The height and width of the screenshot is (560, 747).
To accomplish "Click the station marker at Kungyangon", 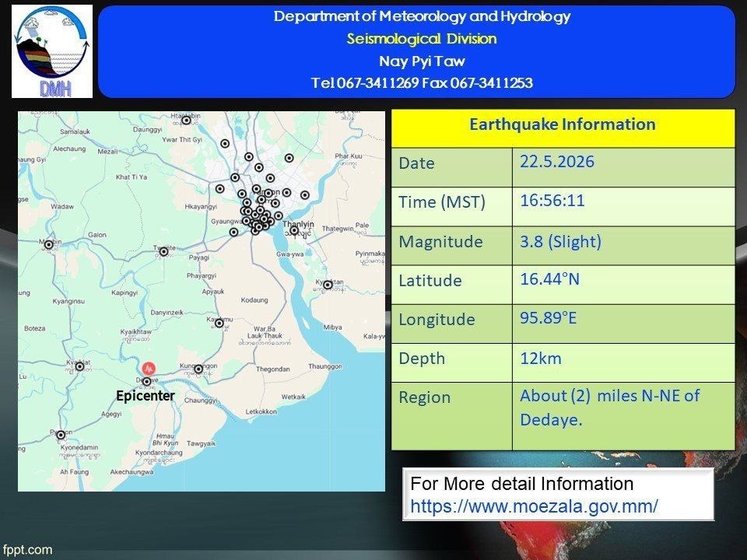I will coord(198,369).
